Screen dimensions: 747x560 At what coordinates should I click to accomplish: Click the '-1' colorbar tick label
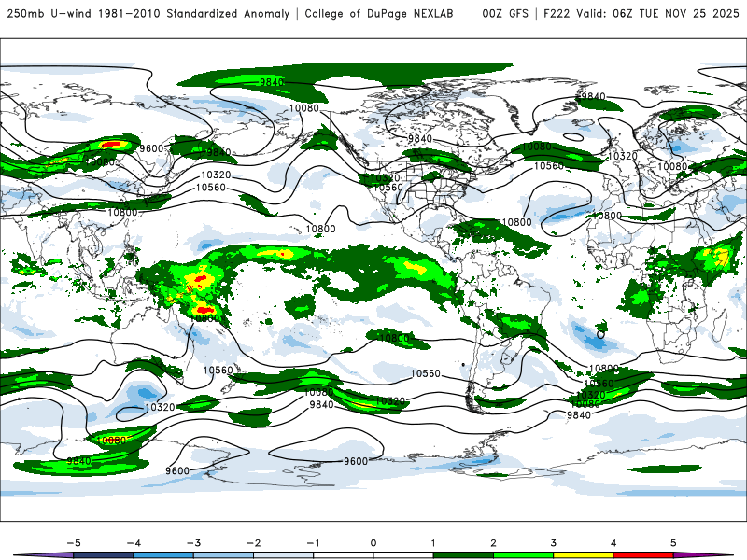[x=314, y=543]
